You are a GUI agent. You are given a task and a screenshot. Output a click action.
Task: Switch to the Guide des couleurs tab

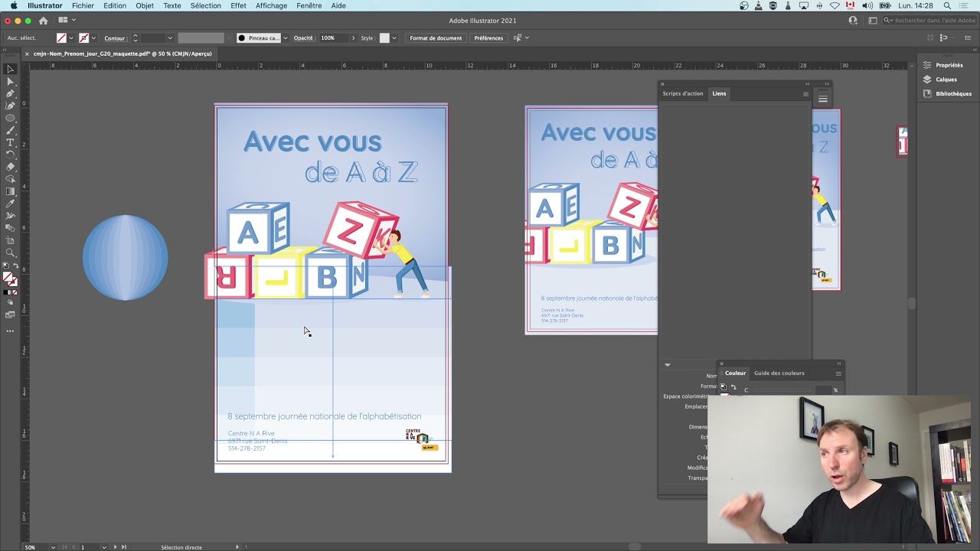point(779,373)
